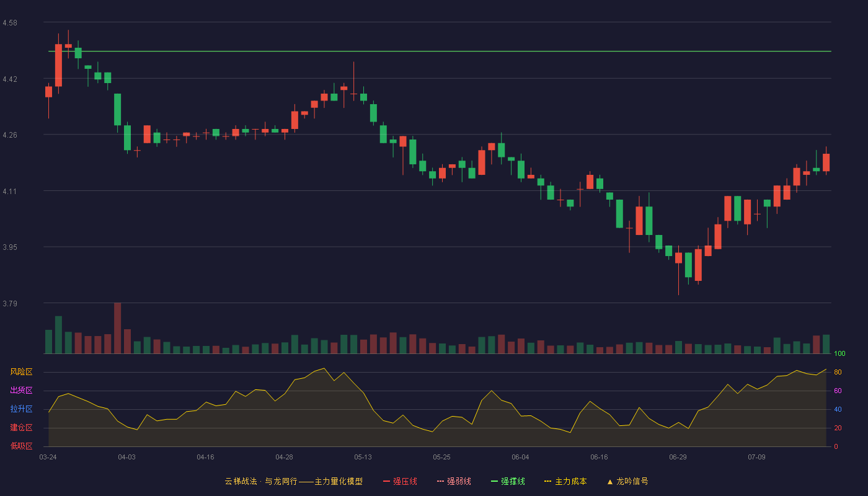Click the dashed pink 强弱线 marker icon
This screenshot has width=868, height=496.
[x=441, y=482]
